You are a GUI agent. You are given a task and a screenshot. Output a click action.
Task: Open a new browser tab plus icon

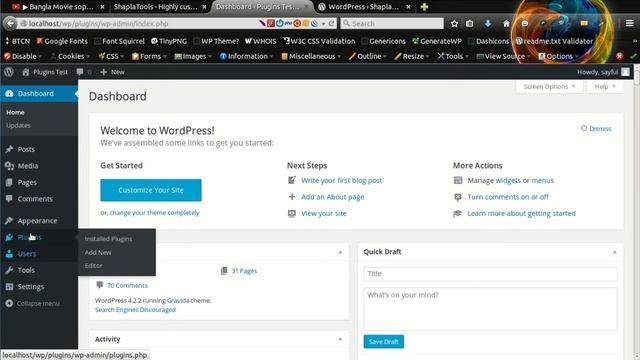click(424, 7)
